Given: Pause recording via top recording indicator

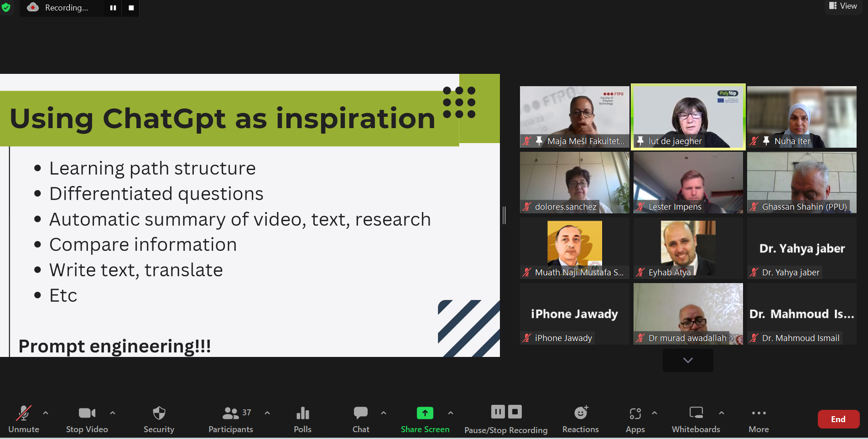Looking at the screenshot, I should pyautogui.click(x=113, y=8).
